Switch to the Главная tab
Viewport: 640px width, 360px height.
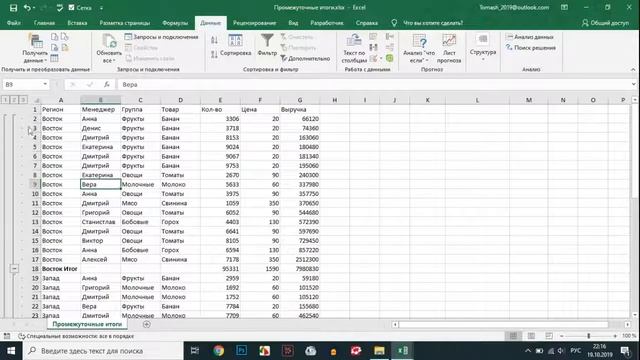click(x=44, y=23)
